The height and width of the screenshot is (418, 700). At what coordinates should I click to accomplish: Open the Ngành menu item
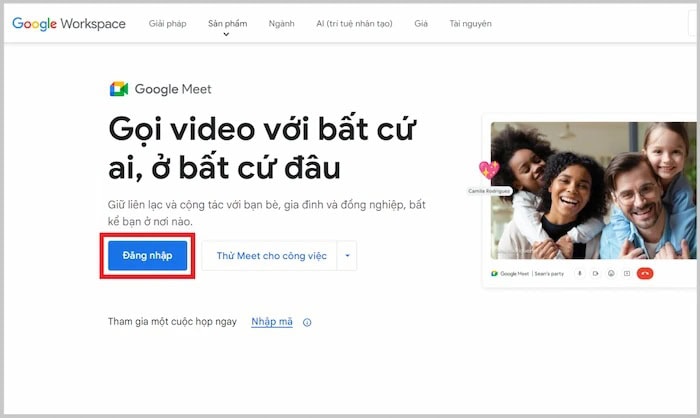point(281,23)
